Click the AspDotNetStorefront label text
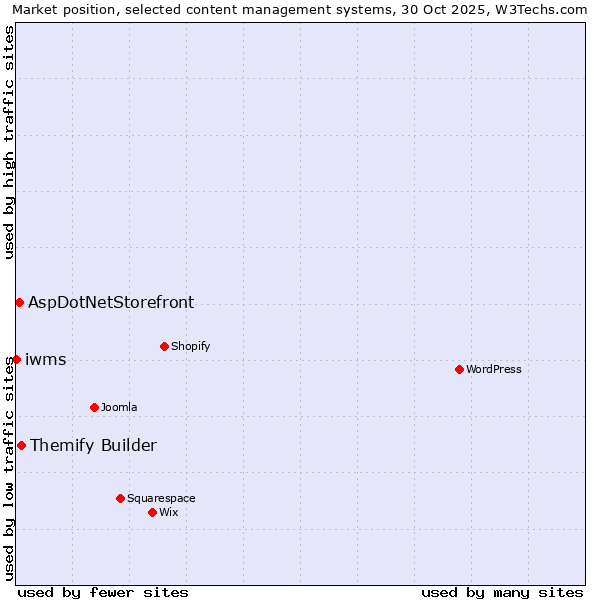 coord(111,302)
